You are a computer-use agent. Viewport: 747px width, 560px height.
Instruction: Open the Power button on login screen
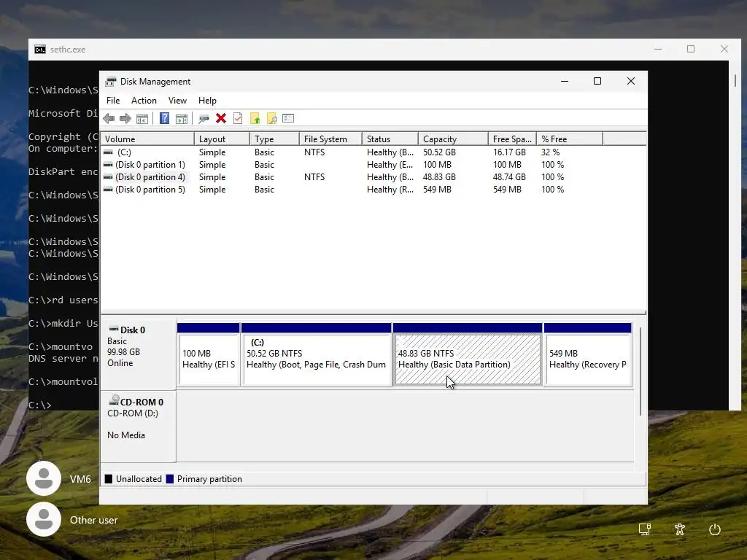pos(715,529)
